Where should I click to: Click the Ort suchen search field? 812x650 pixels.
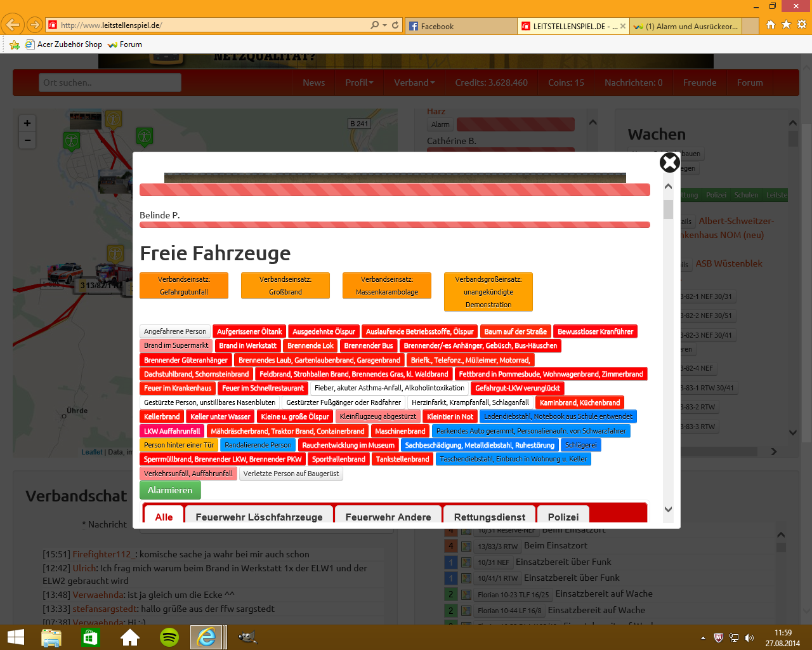click(x=110, y=83)
